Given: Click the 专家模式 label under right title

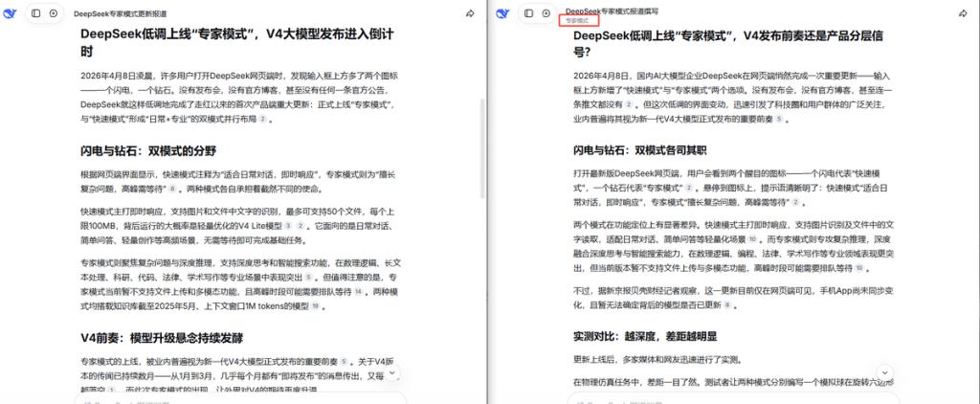Looking at the screenshot, I should pos(578,20).
